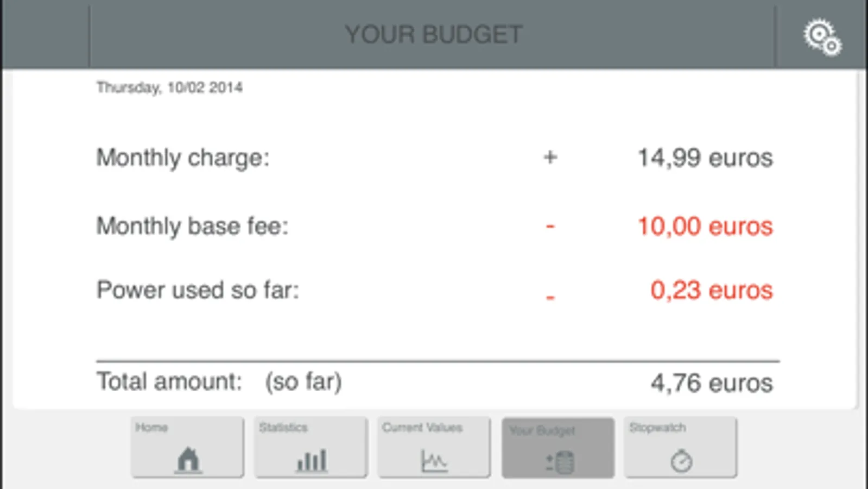Click the red minus beside Power used

[550, 297]
